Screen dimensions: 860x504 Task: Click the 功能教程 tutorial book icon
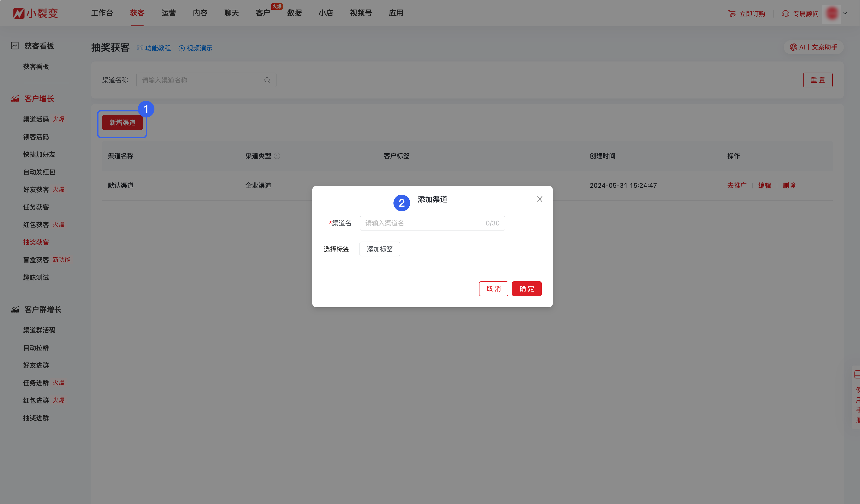140,48
